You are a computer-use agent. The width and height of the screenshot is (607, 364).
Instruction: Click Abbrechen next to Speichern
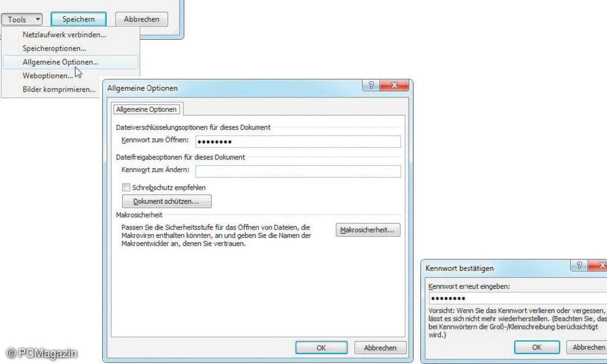pyautogui.click(x=141, y=20)
